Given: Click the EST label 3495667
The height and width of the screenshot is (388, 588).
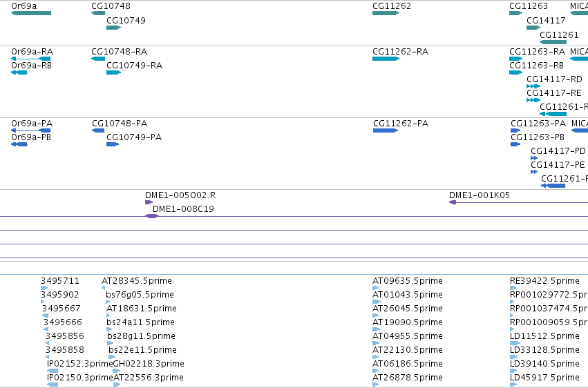Looking at the screenshot, I should pos(61,309).
